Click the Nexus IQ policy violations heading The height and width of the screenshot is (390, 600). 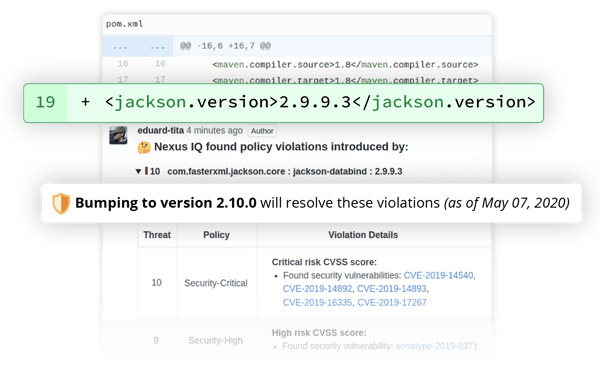pos(281,147)
